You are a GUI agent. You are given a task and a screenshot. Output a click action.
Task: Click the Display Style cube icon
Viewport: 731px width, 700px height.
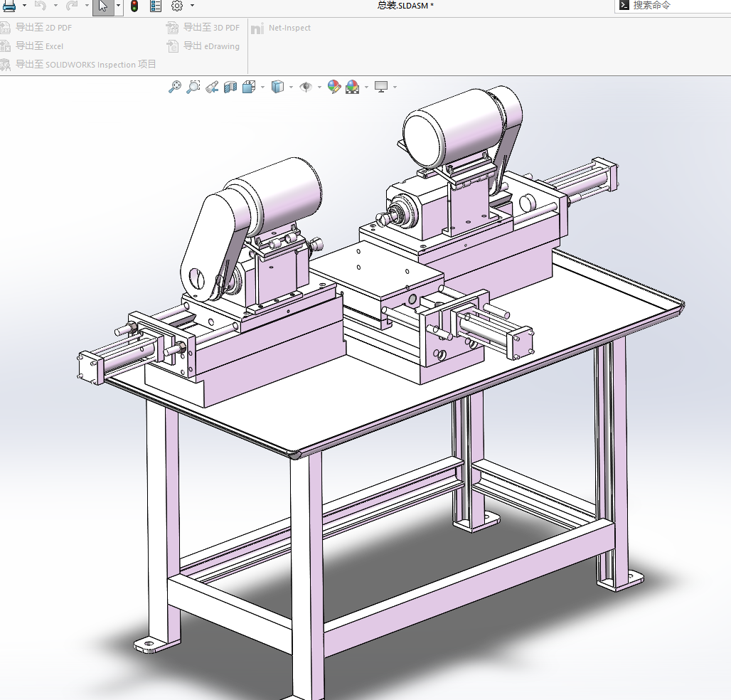tap(277, 87)
